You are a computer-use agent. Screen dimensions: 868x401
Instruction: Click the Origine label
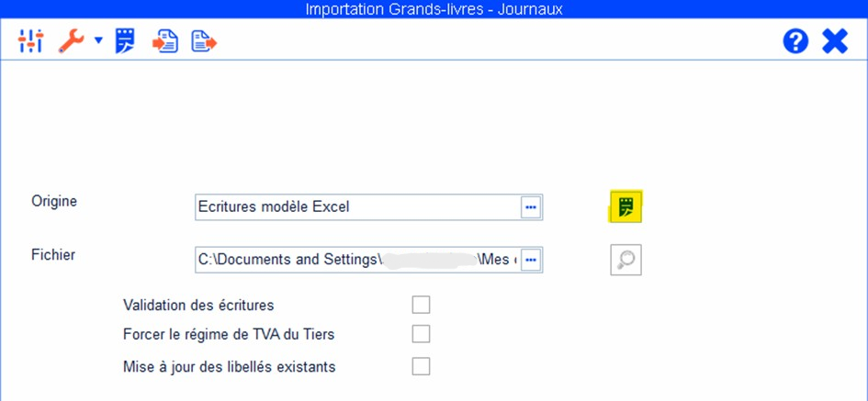tap(54, 202)
